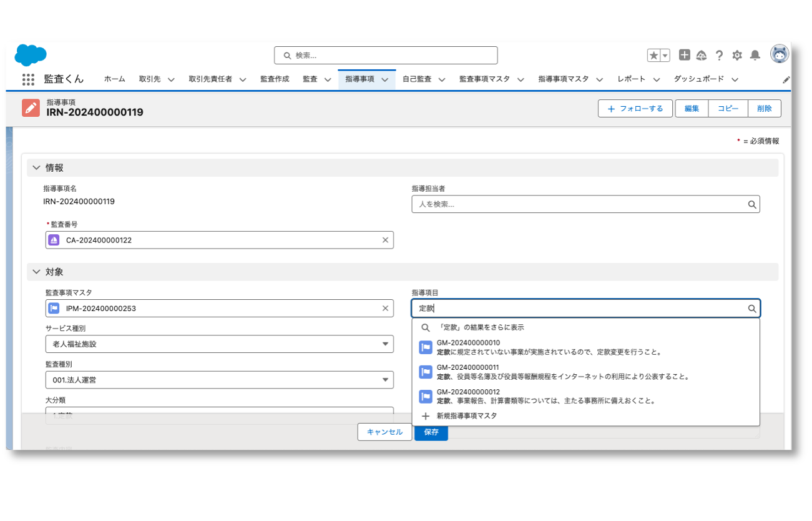This screenshot has width=812, height=521.
Task: Expand the 監査事項マスタ tab menu chevron
Action: 521,79
